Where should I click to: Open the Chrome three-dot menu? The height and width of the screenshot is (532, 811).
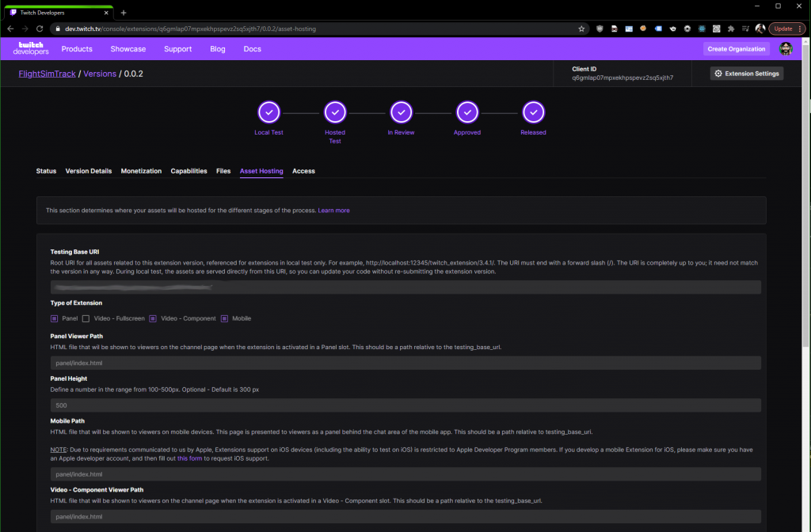coord(800,29)
